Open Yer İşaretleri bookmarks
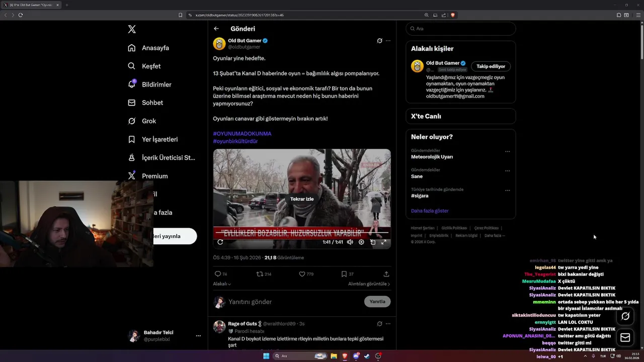This screenshot has height=362, width=644. click(152, 139)
